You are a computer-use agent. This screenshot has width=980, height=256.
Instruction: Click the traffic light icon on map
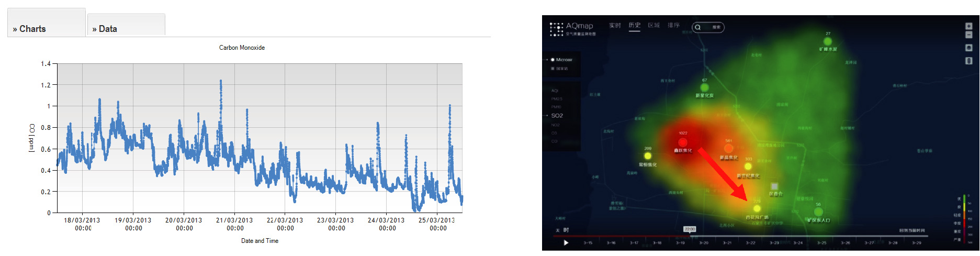(968, 61)
